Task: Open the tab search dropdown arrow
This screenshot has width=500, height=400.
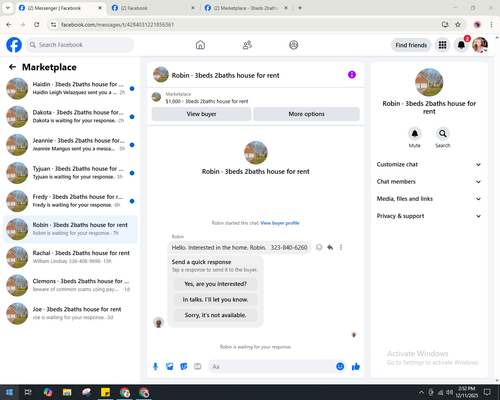Action: click(x=8, y=8)
